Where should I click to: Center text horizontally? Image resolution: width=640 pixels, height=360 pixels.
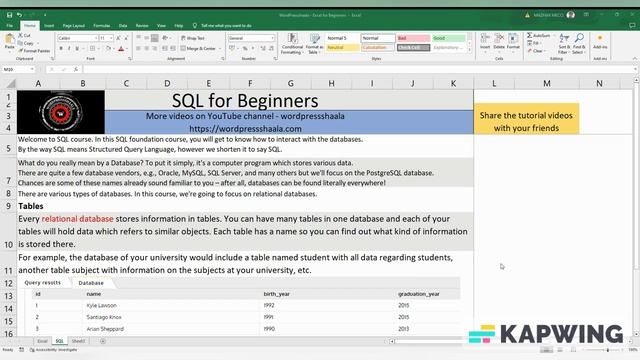click(x=147, y=49)
